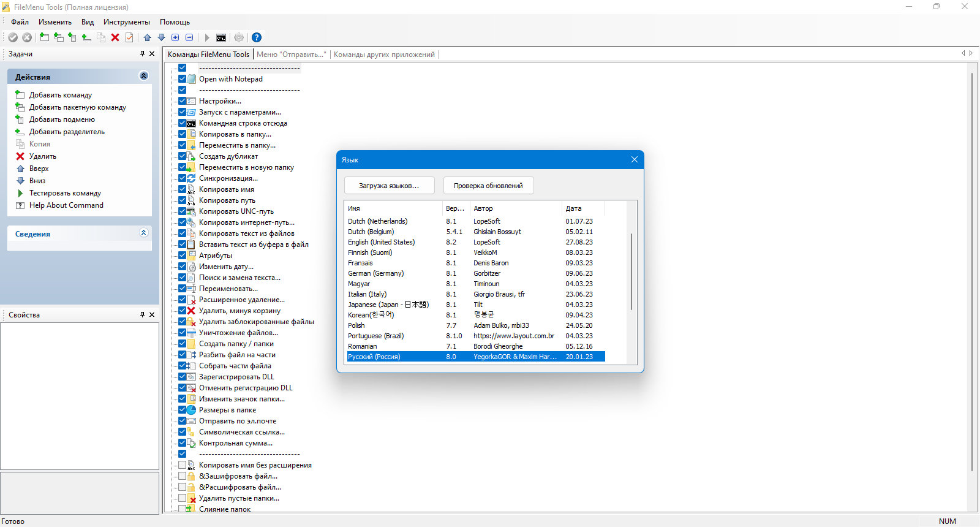Collapse the Действия panel chevron
The image size is (980, 527).
(144, 76)
